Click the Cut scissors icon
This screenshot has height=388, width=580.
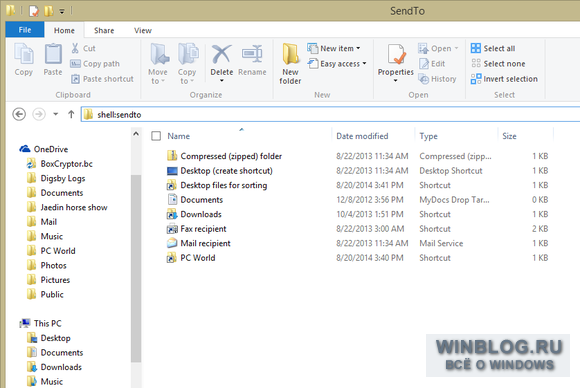(x=75, y=48)
